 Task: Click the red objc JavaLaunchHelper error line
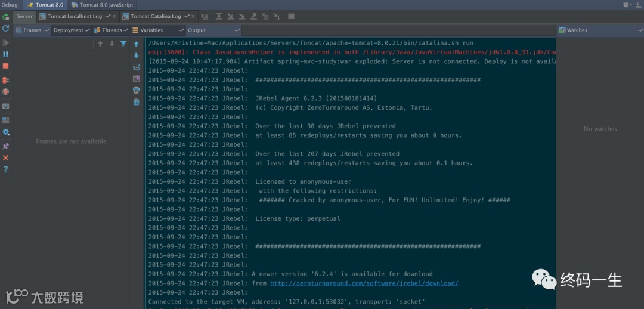click(x=352, y=52)
